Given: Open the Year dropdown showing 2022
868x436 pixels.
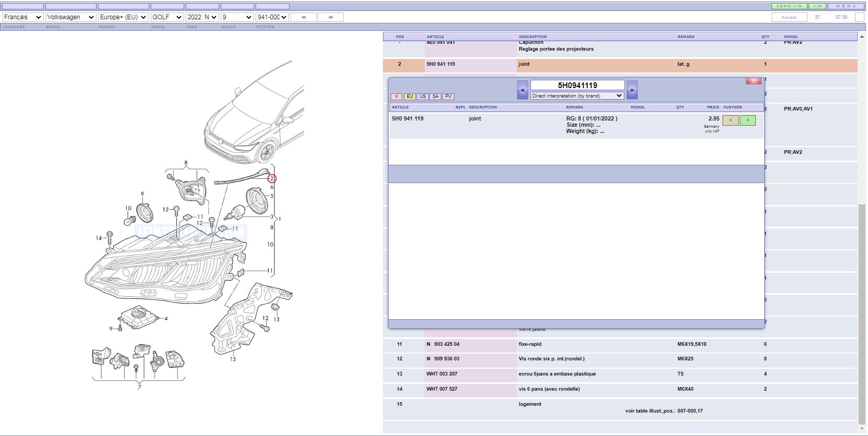Looking at the screenshot, I should click(202, 17).
